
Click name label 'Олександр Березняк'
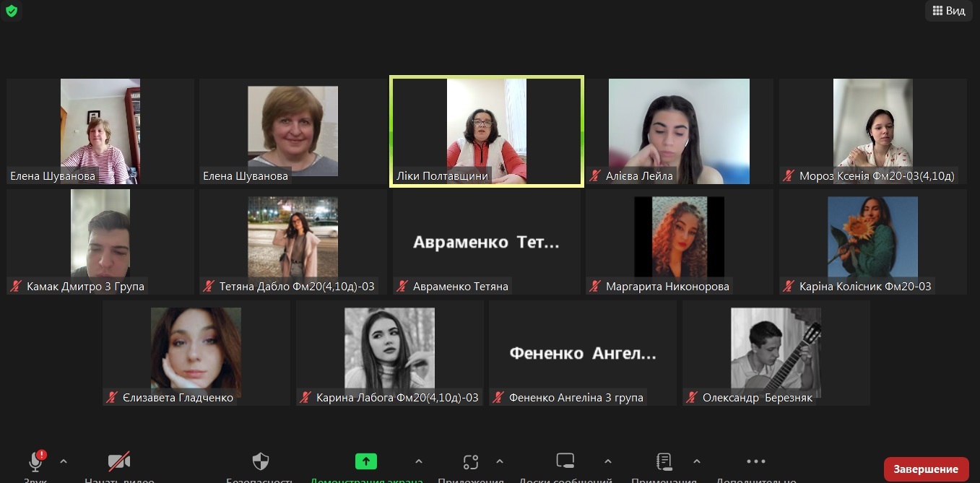point(758,398)
